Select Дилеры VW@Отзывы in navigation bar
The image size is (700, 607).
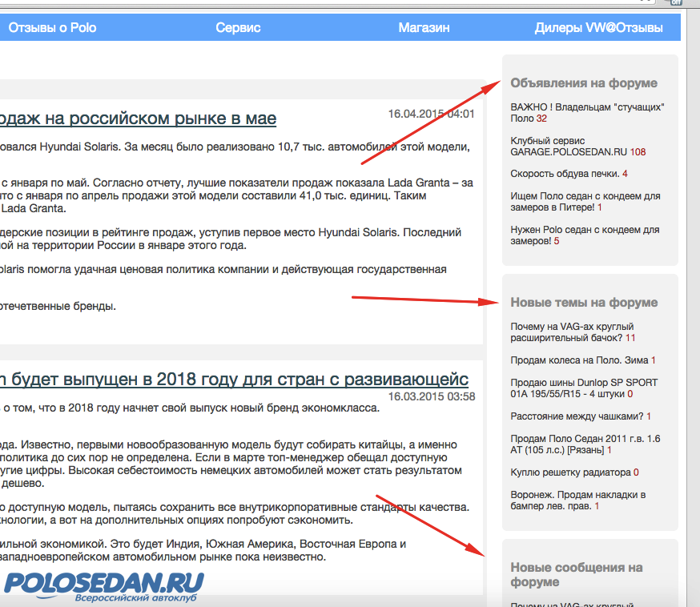(598, 28)
